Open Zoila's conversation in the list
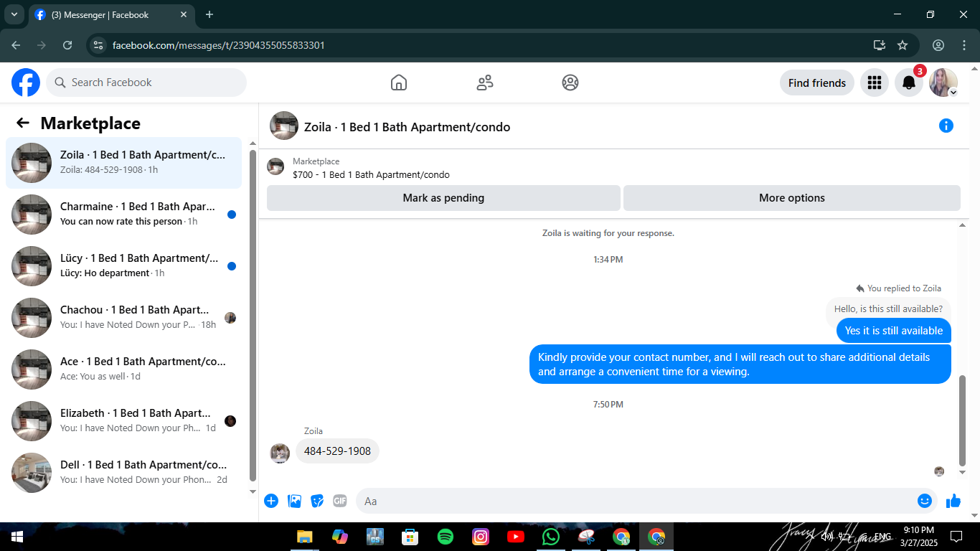The width and height of the screenshot is (980, 551). (124, 163)
